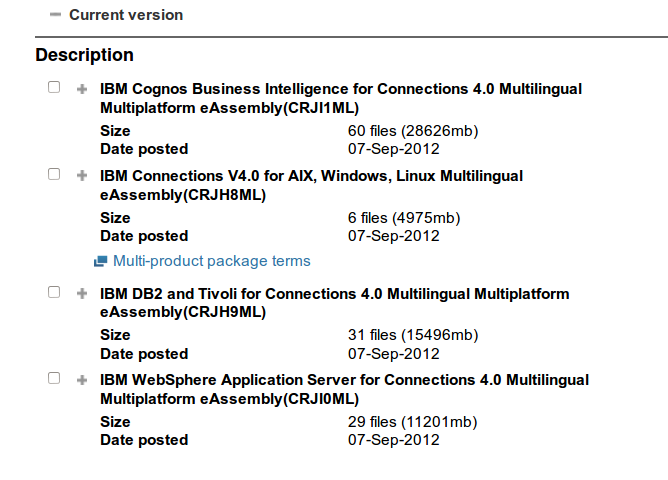Expand IBM Connections V4.0 eAssembly details
The image size is (668, 480).
(x=82, y=175)
